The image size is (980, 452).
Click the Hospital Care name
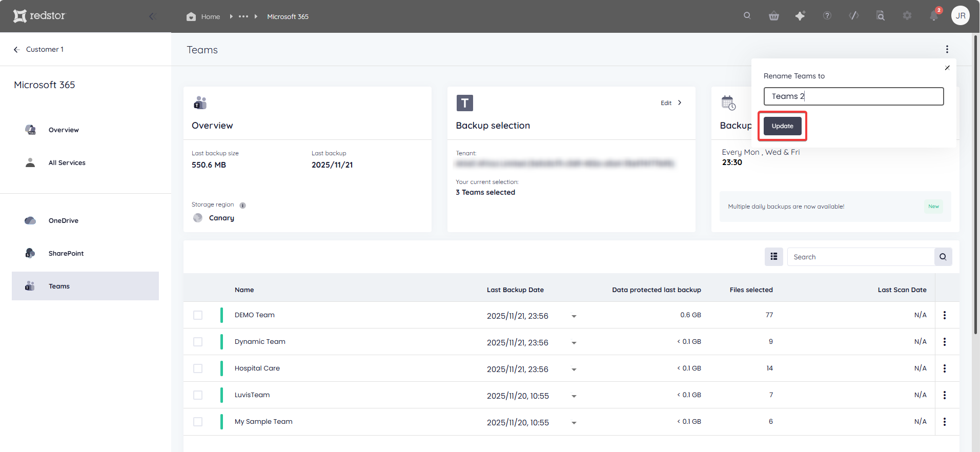pyautogui.click(x=257, y=368)
